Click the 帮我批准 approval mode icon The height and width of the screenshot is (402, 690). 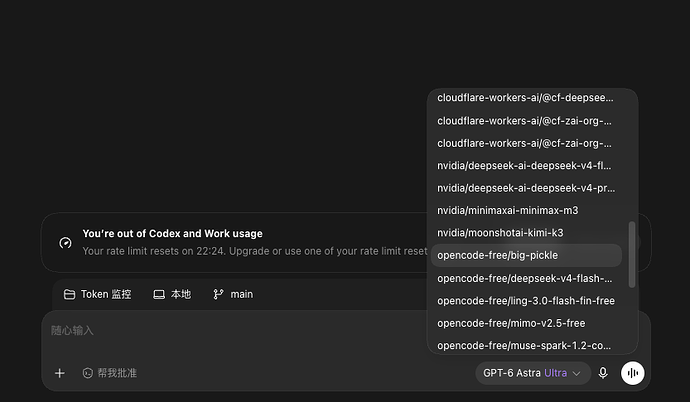tap(88, 373)
